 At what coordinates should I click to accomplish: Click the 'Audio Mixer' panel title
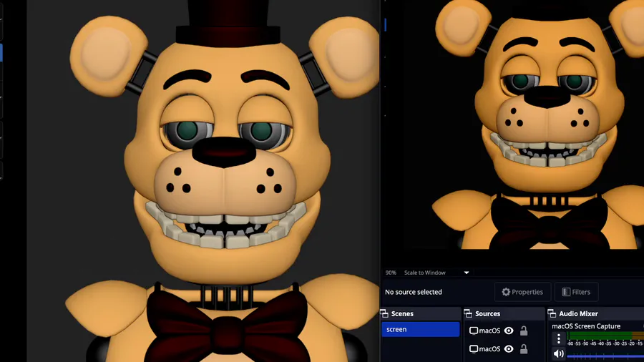click(578, 313)
